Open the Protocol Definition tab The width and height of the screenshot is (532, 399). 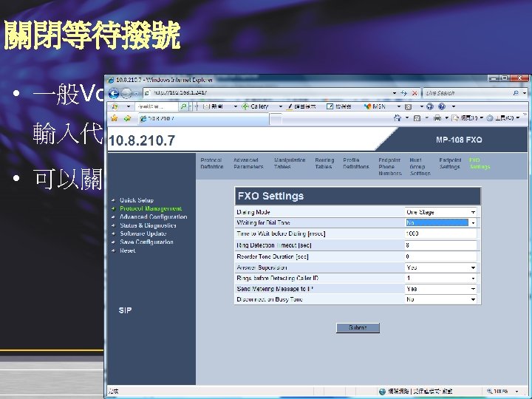212,163
